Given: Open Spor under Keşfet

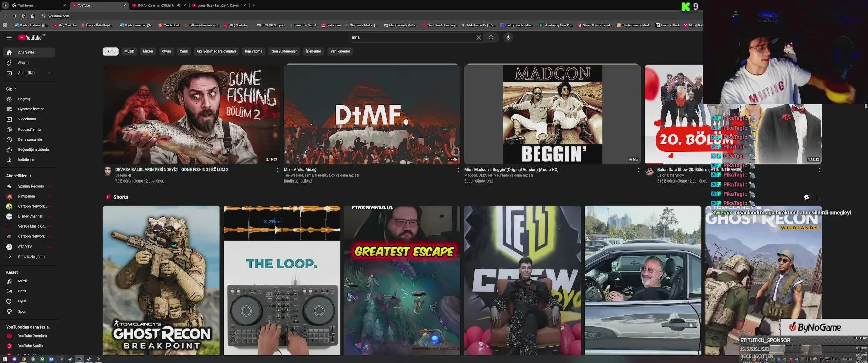Looking at the screenshot, I should pyautogui.click(x=28, y=312).
